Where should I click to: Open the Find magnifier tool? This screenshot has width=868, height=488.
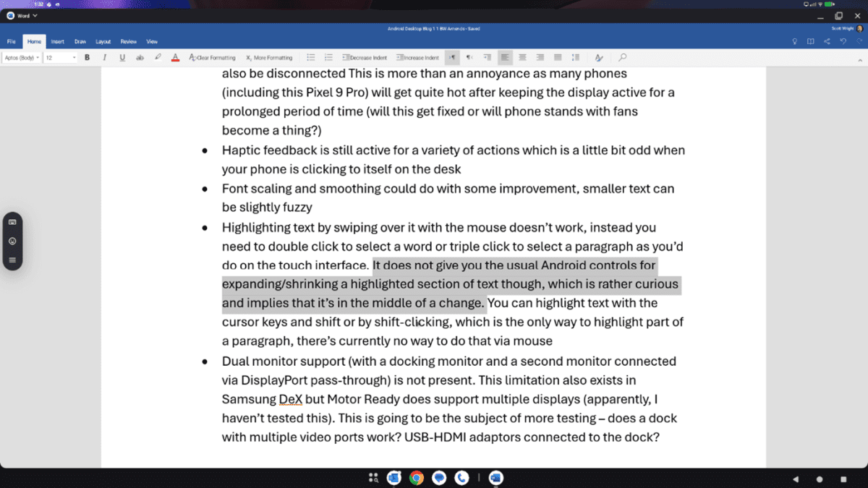[622, 57]
